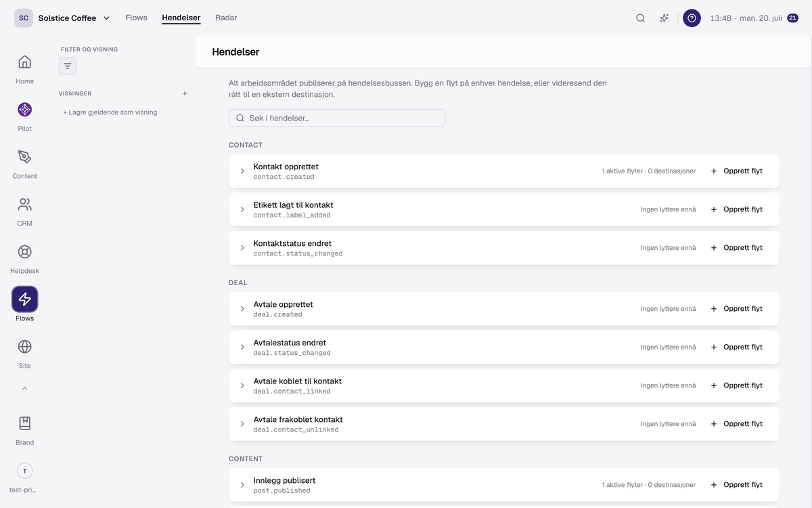Image resolution: width=812 pixels, height=508 pixels.
Task: Click Opprett flyt for post.published
Action: point(736,485)
